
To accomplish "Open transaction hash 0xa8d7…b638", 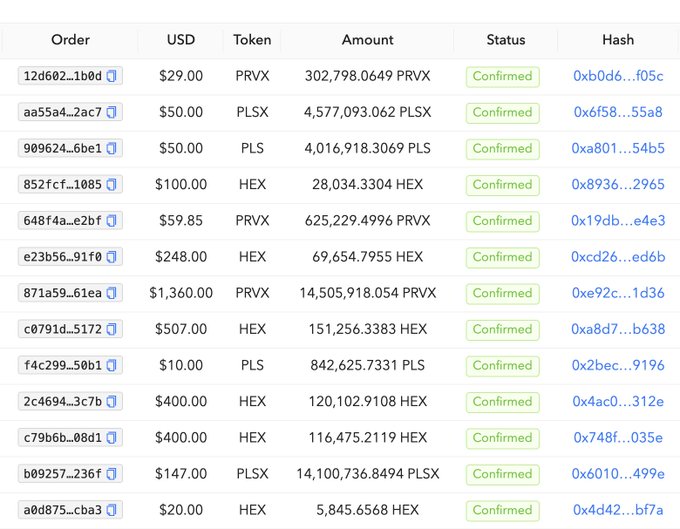I will [618, 329].
